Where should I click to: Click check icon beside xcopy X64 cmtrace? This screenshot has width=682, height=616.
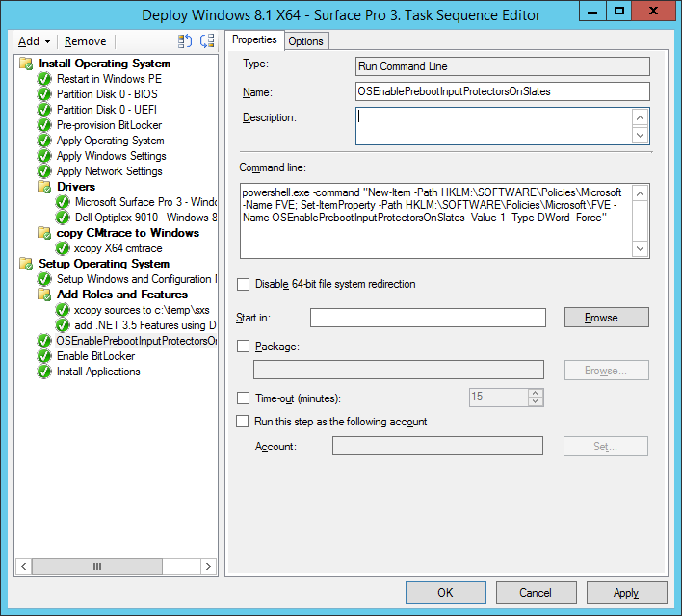coord(63,248)
